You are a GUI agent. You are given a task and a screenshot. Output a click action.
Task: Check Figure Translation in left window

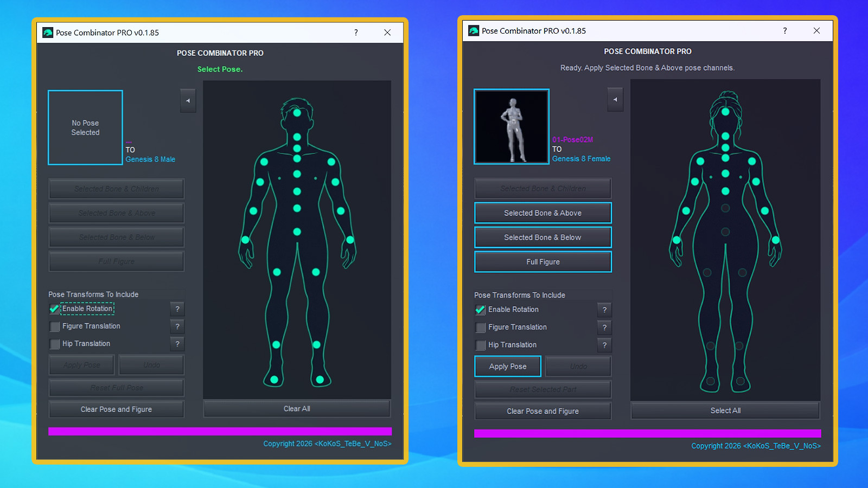coord(54,326)
